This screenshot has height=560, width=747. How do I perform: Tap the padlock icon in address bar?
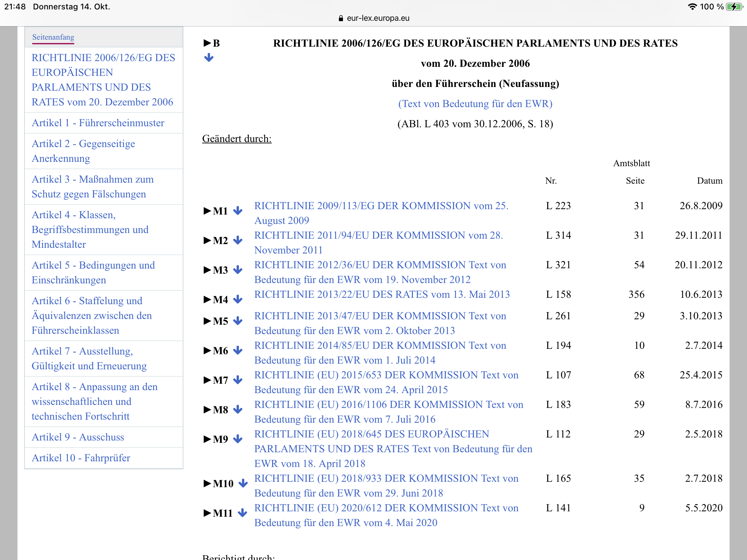341,18
